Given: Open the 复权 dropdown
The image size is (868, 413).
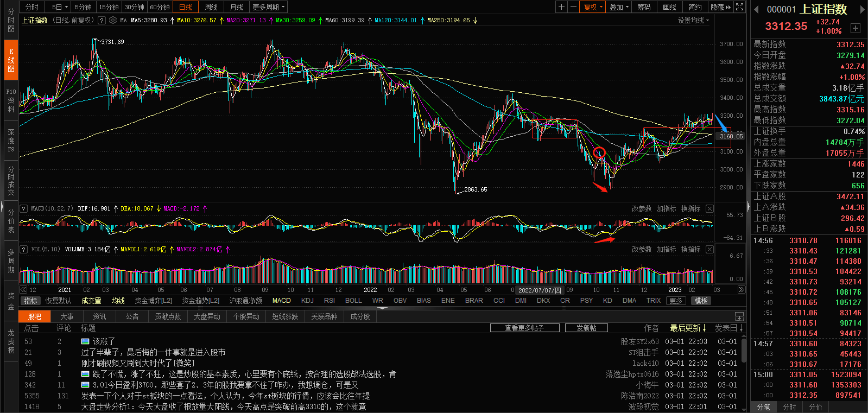Looking at the screenshot, I should (x=593, y=7).
